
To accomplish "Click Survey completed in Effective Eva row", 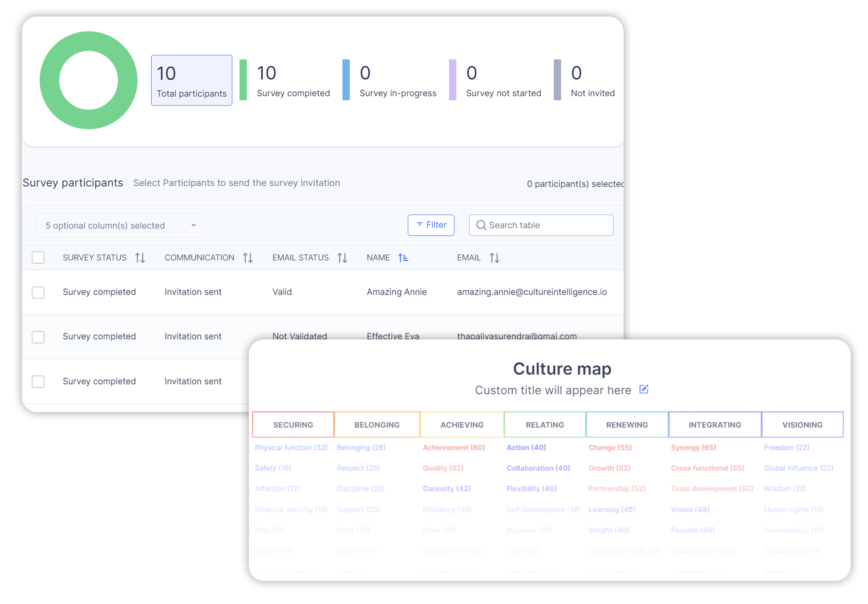I will pos(99,336).
